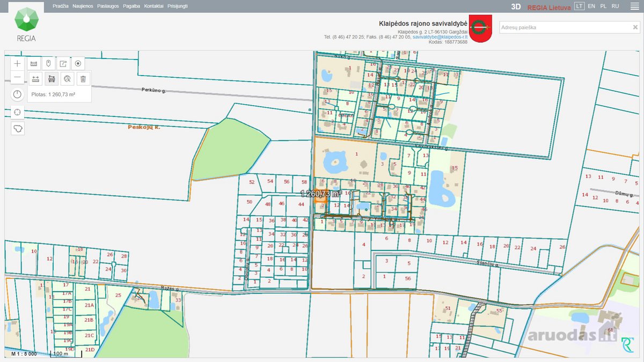Click the Peskojų k. village label
644x362 pixels.
144,127
